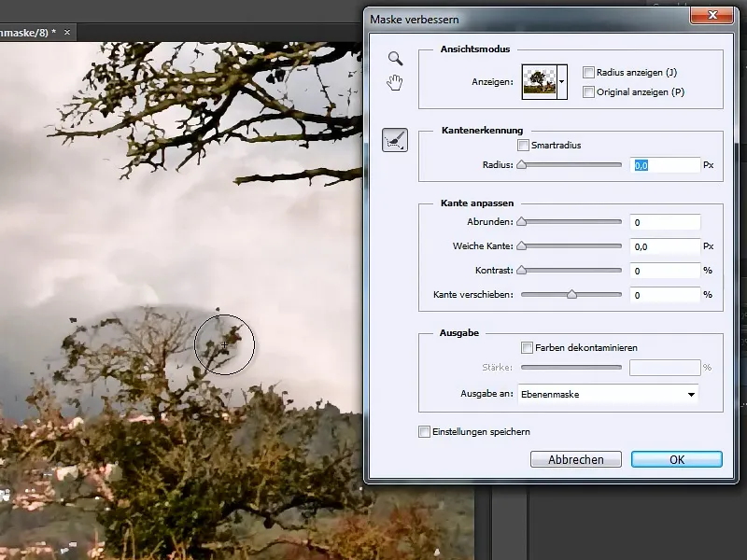This screenshot has width=747, height=560.
Task: Check Einstellungen speichern option
Action: click(x=424, y=431)
